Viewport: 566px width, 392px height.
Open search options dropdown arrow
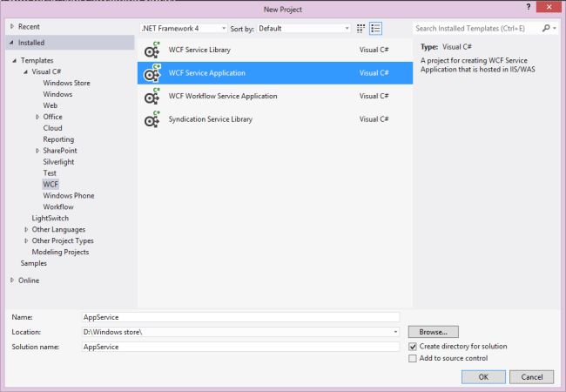coord(555,28)
